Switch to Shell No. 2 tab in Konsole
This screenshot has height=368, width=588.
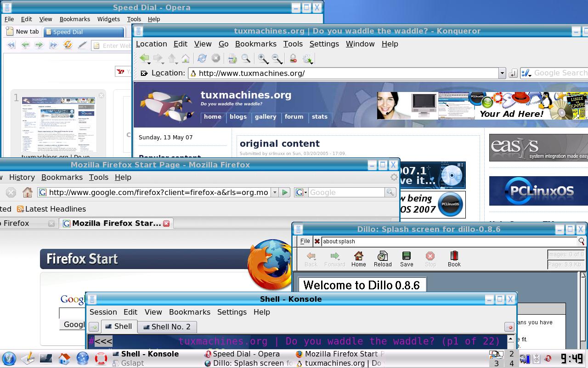[167, 327]
